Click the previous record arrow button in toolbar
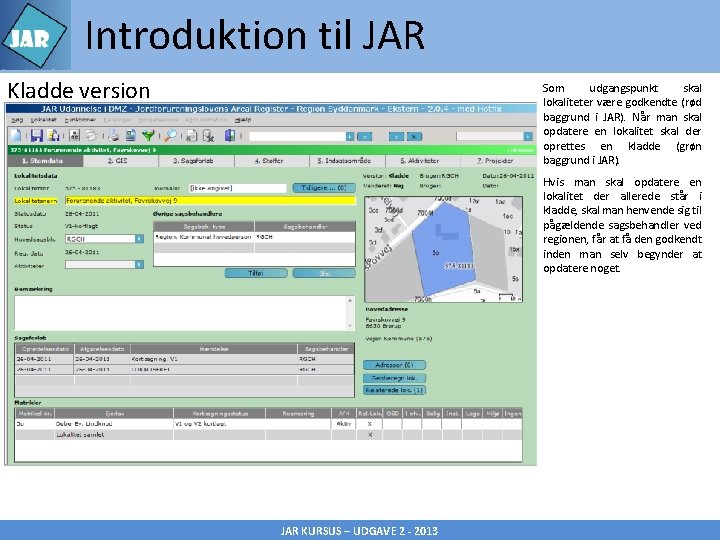 click(365, 136)
